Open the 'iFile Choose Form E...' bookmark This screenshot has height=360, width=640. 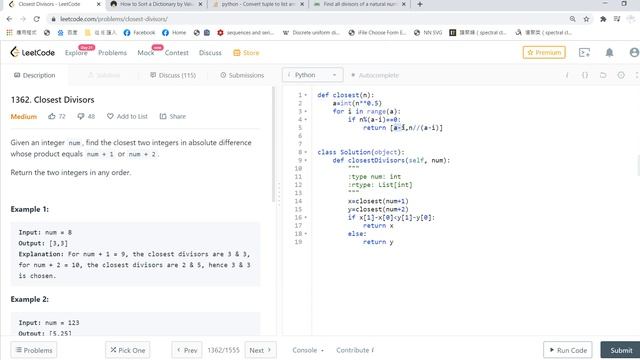point(377,33)
